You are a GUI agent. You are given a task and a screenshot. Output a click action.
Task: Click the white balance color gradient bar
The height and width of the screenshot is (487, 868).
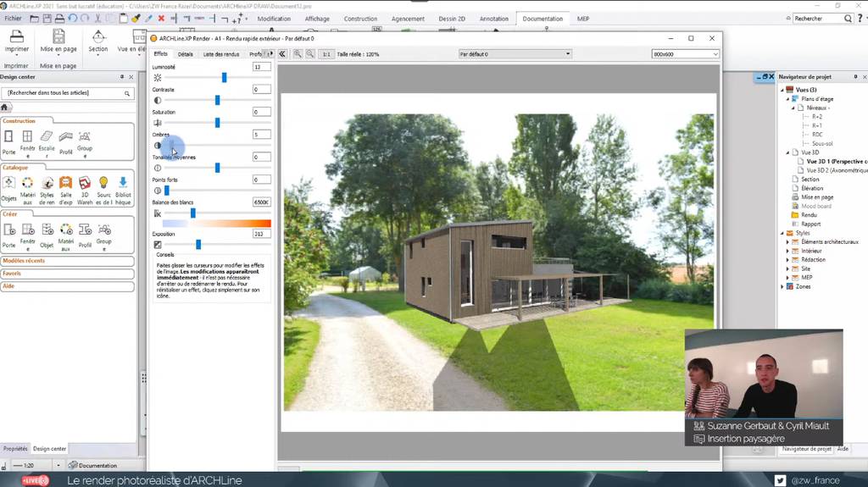coord(217,224)
